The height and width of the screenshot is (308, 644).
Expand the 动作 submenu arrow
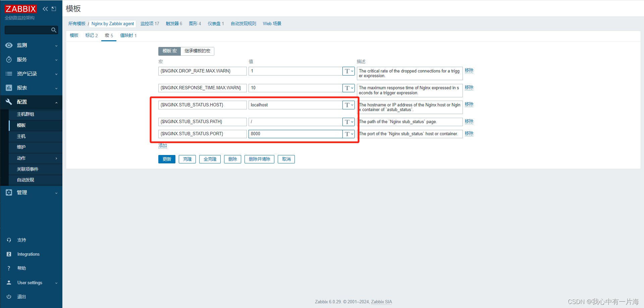(x=56, y=158)
